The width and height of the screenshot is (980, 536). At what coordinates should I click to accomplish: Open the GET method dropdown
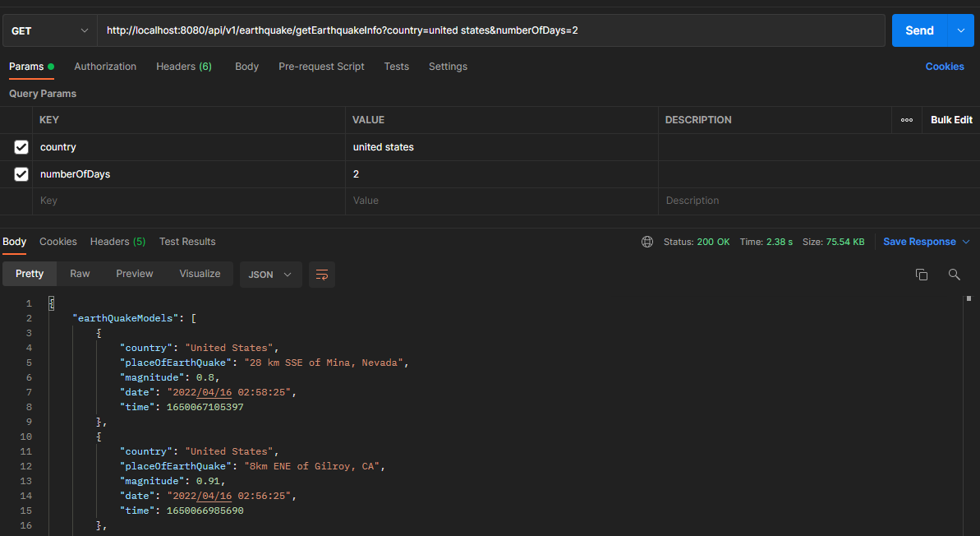(x=50, y=30)
